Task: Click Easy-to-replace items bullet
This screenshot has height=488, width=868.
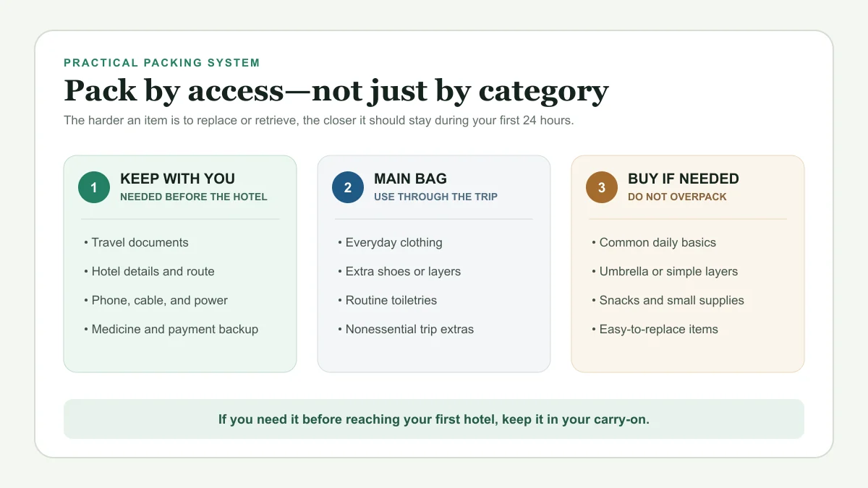Action: [655, 329]
